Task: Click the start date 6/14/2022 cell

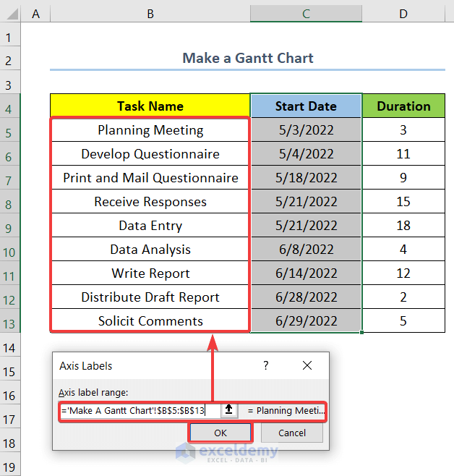Action: 306,273
